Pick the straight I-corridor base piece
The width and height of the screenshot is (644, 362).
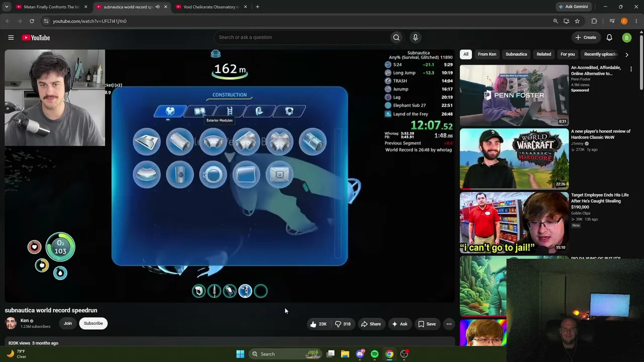180,141
